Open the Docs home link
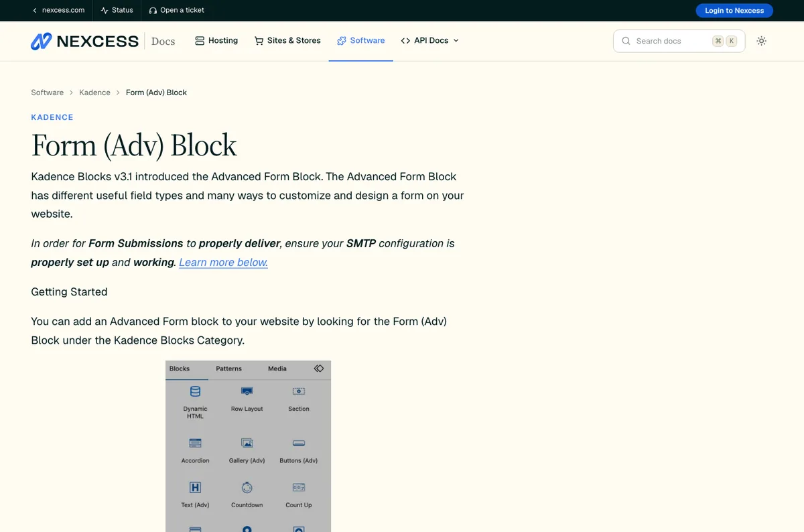The height and width of the screenshot is (532, 804). [163, 41]
